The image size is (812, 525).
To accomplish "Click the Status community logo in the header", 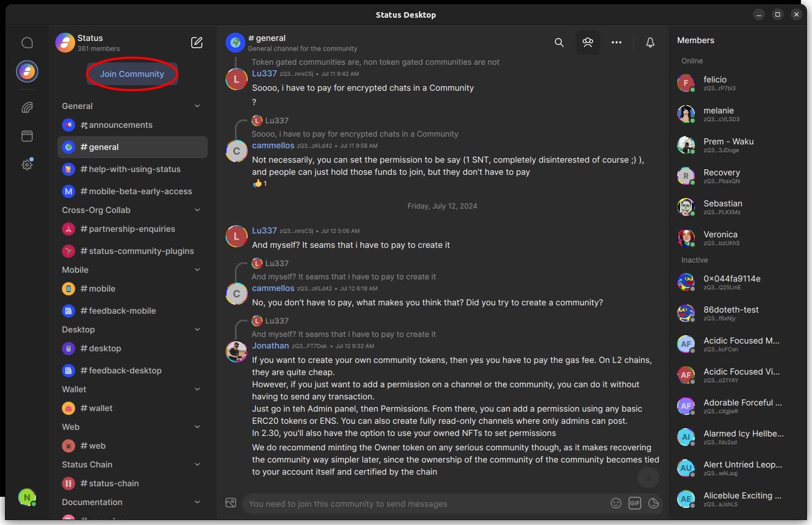I will 65,43.
